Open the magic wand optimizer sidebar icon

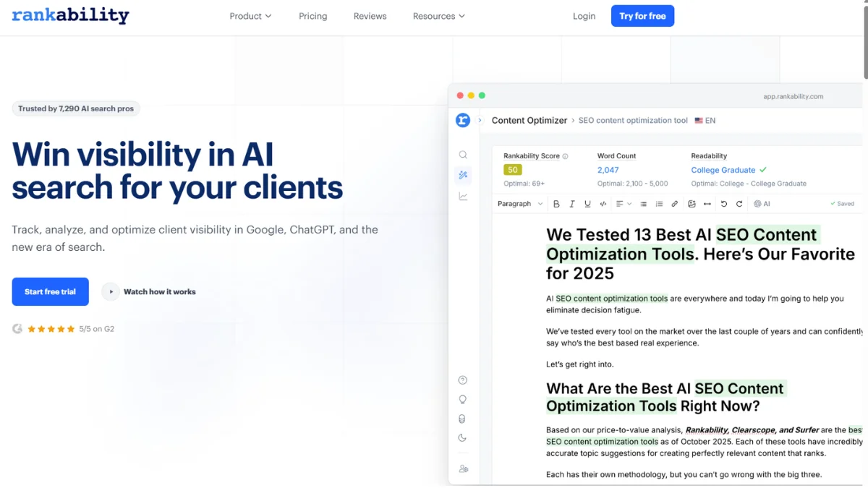463,175
